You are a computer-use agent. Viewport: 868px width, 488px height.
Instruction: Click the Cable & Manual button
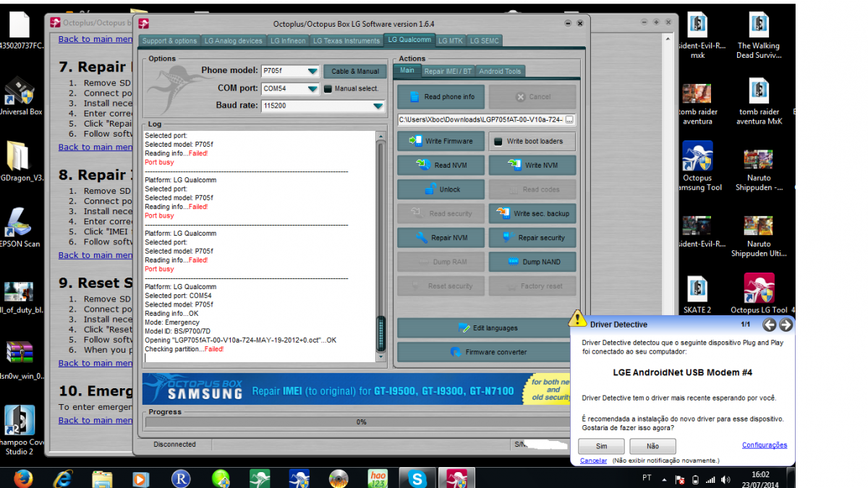355,71
